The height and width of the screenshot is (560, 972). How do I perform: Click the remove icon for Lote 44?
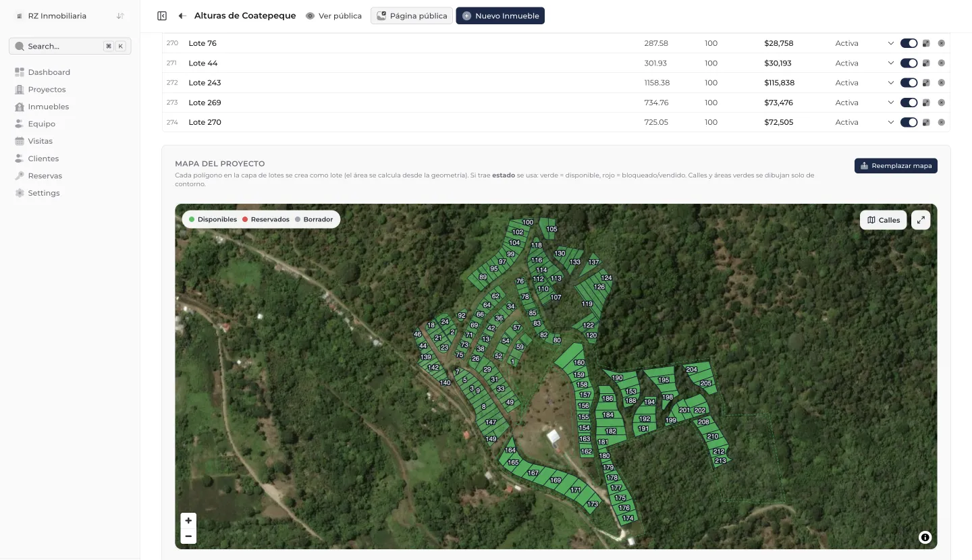coord(942,63)
